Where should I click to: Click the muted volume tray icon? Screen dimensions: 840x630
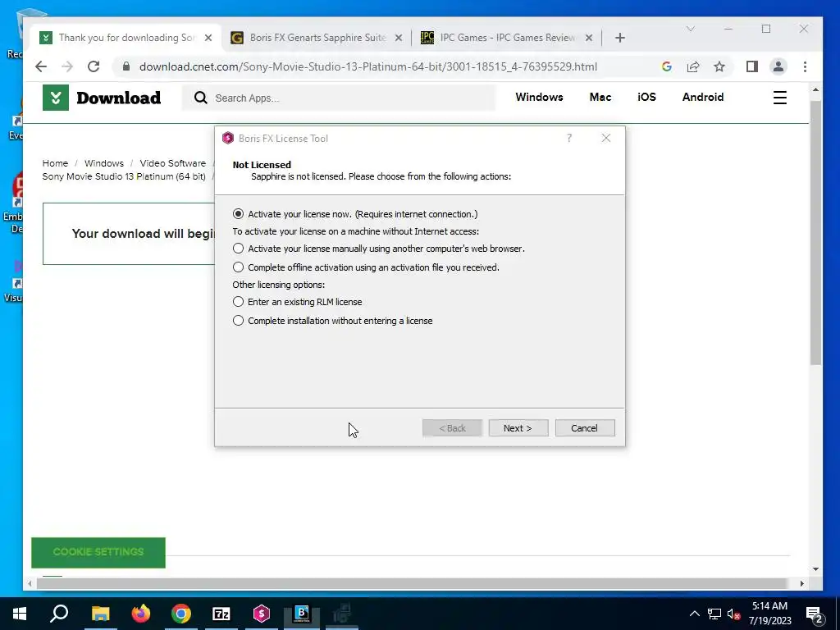click(733, 614)
